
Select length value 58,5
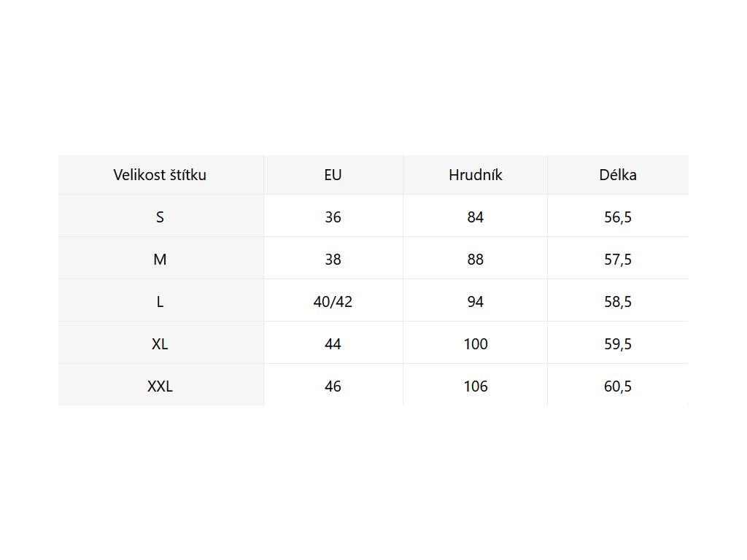(x=617, y=302)
